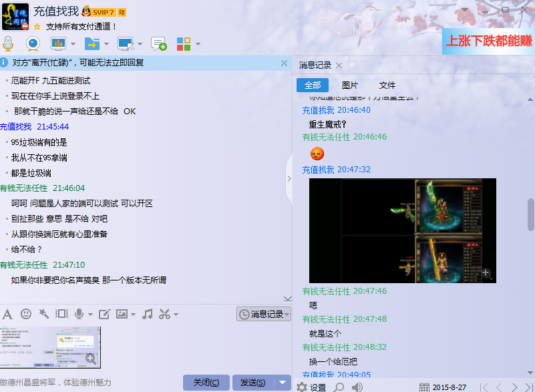Toggle the 消息记录 history panel button
This screenshot has height=392, width=535.
(x=264, y=314)
